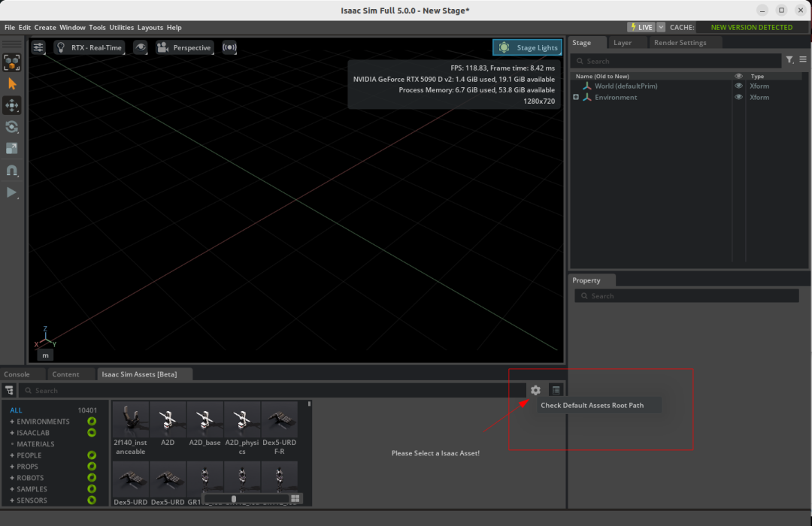This screenshot has width=812, height=526.
Task: Open the File menu
Action: [9, 28]
